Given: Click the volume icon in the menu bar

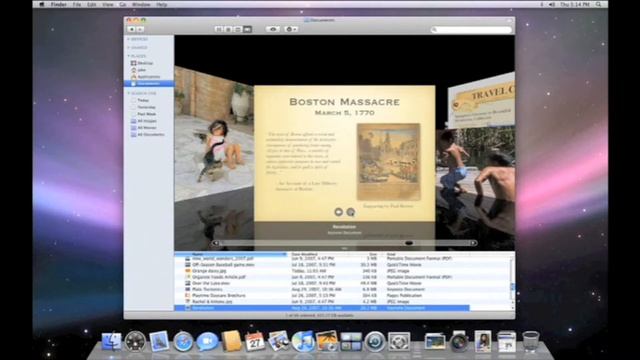Looking at the screenshot, I should [x=551, y=4].
